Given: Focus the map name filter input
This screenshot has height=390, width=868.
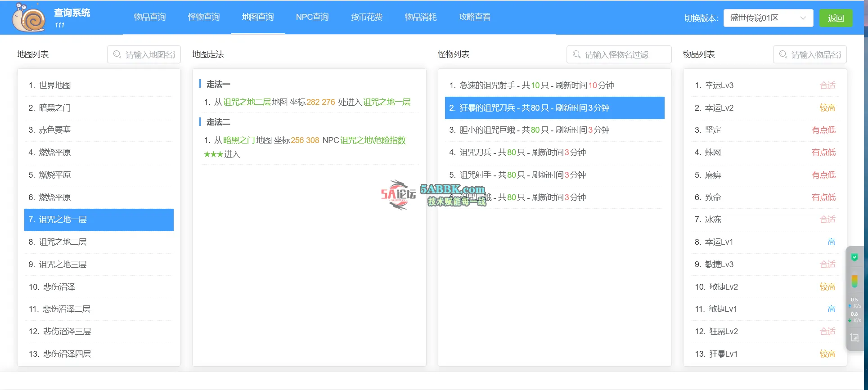Looking at the screenshot, I should [x=144, y=54].
